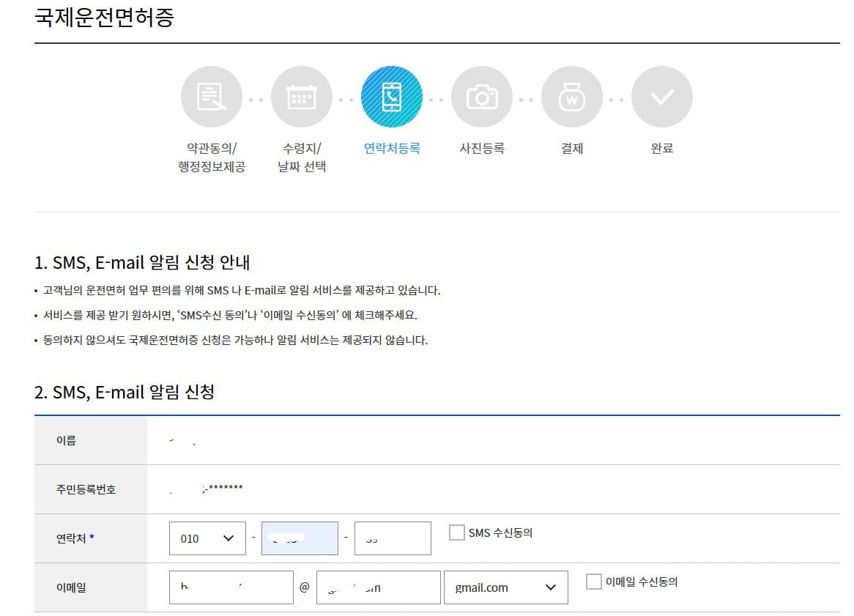
Task: Click the middle phone number input box
Action: [301, 538]
